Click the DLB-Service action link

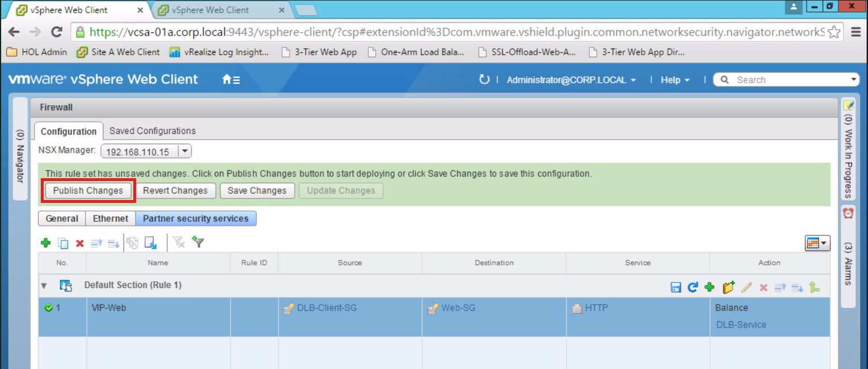741,325
